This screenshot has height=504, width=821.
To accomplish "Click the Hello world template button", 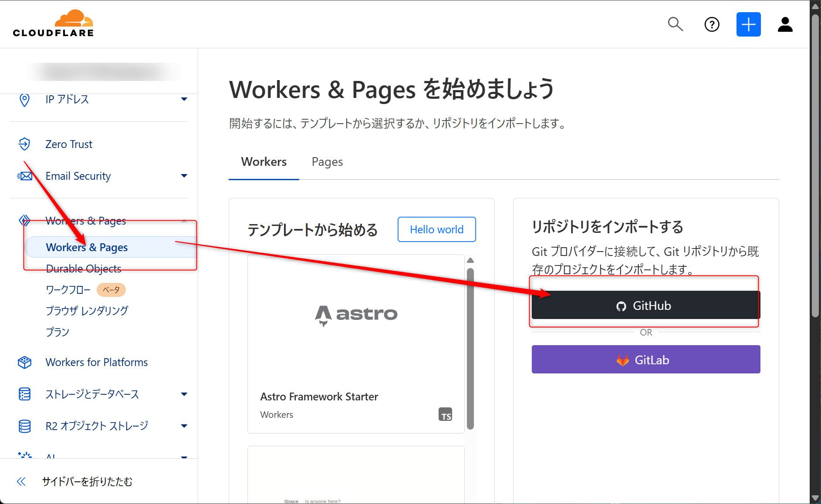I will click(x=437, y=229).
